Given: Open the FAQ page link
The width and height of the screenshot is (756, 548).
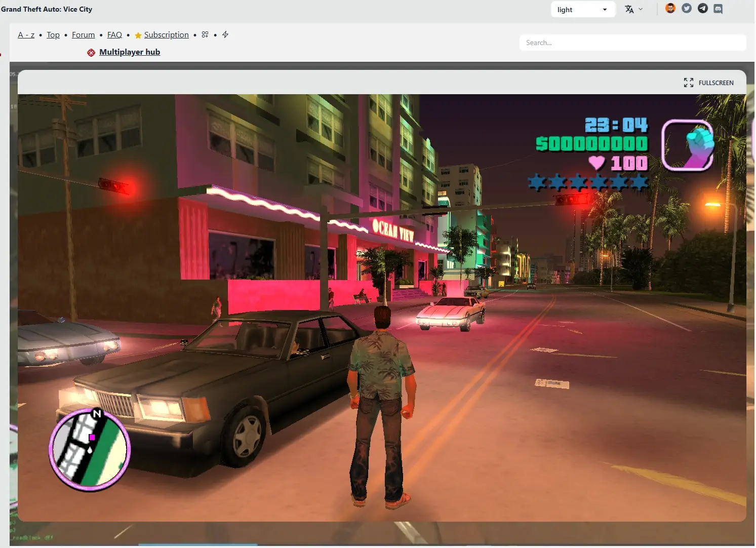Looking at the screenshot, I should tap(114, 34).
